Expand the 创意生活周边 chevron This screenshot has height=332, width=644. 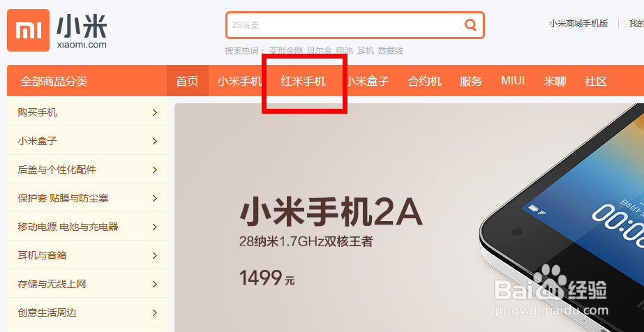tap(155, 312)
